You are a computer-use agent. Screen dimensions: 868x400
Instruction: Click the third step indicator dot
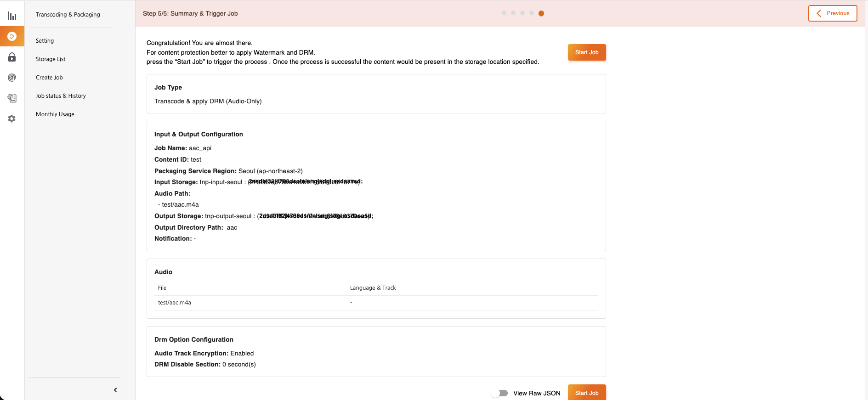pos(522,13)
